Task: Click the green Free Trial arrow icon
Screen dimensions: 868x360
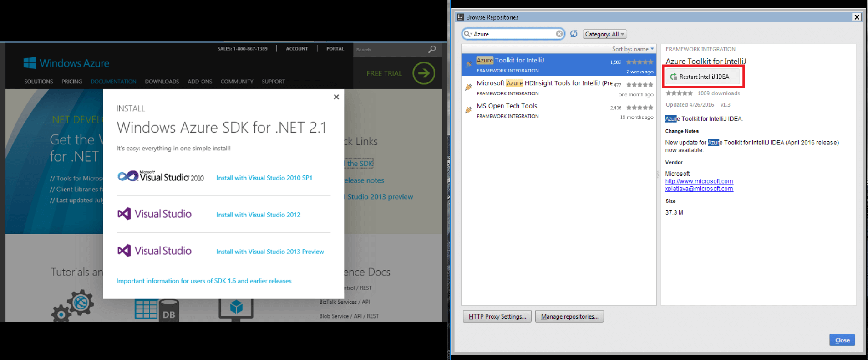Action: tap(424, 73)
